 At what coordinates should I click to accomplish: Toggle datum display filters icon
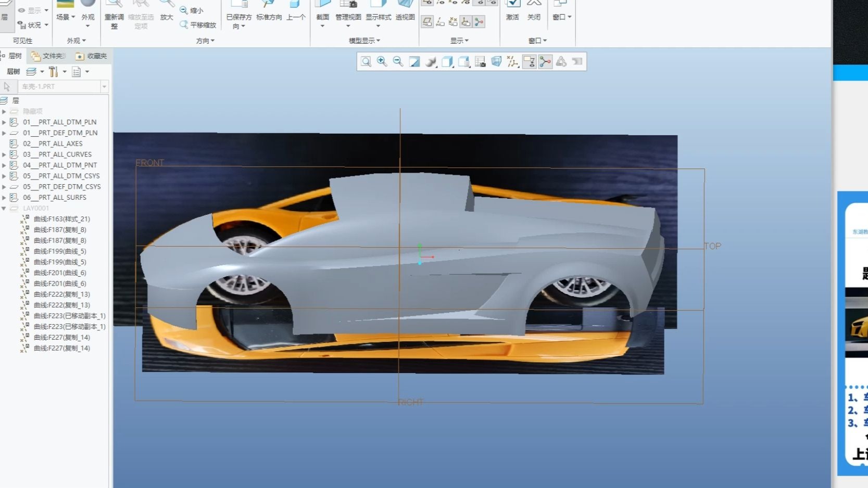pyautogui.click(x=513, y=62)
